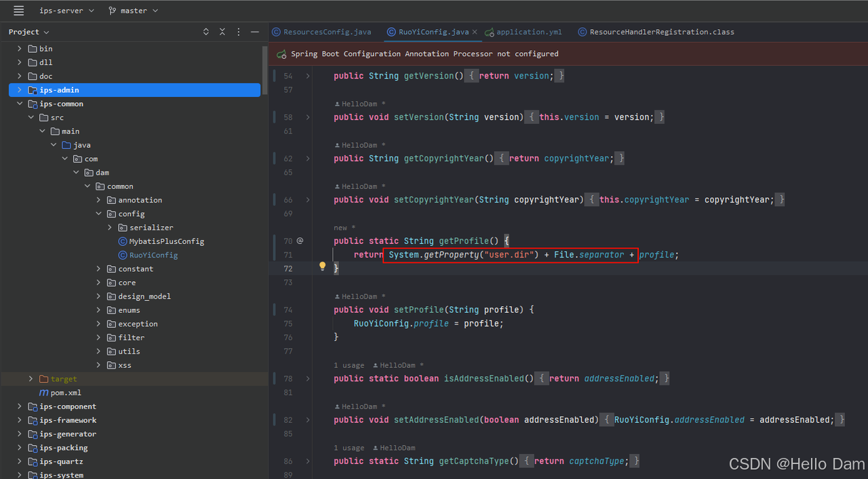
Task: Unfold getCaptchaType method at line 86
Action: (308, 461)
